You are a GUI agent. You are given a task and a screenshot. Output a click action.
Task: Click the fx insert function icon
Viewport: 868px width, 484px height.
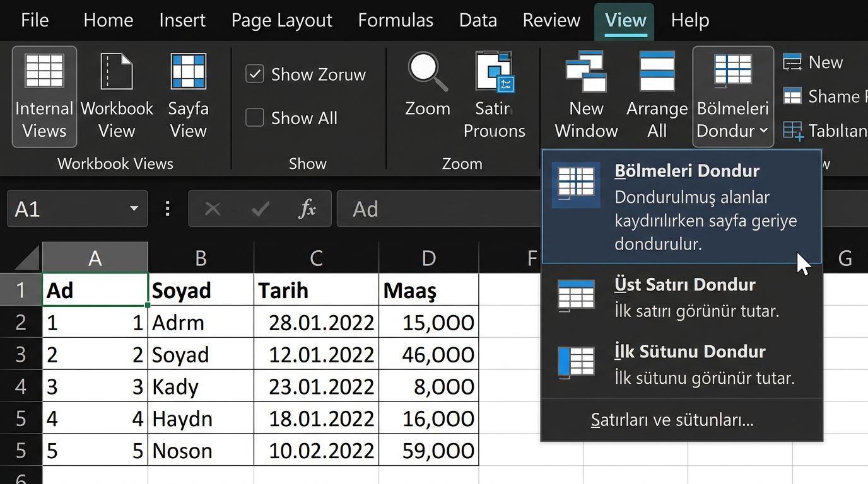[307, 209]
